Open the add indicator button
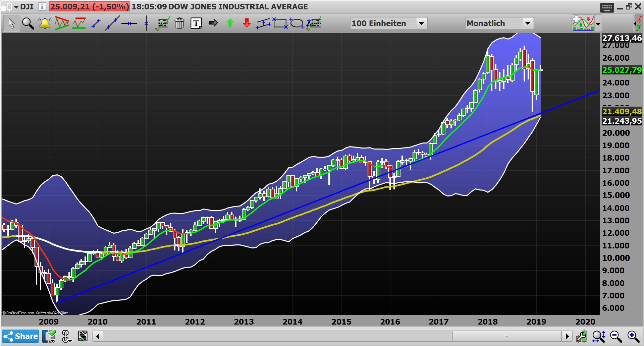 point(583,23)
